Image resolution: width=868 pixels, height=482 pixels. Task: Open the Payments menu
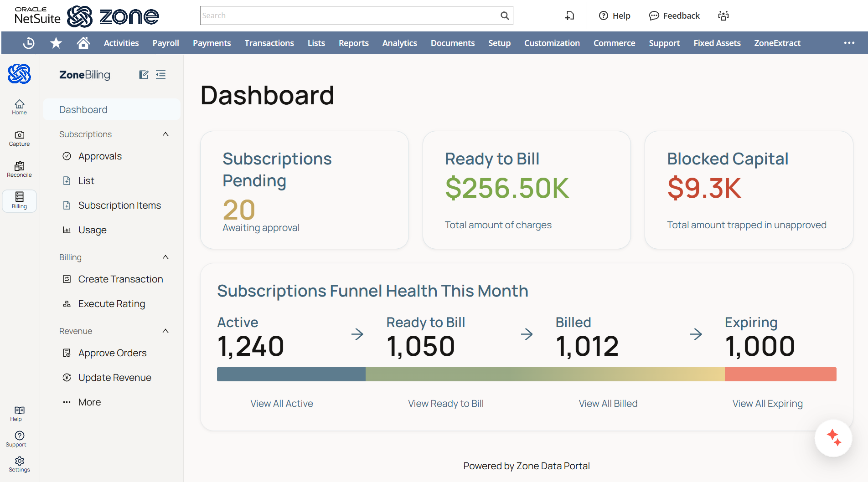[x=212, y=43]
